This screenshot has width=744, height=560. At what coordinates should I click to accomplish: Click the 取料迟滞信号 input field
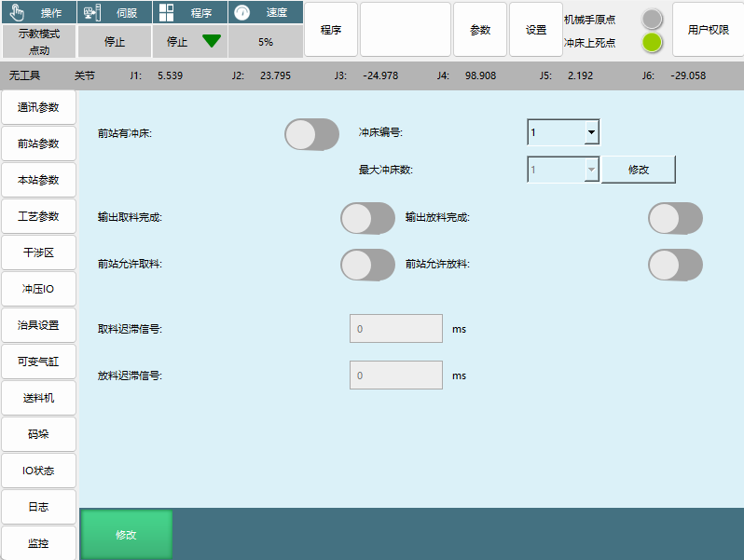coord(395,329)
